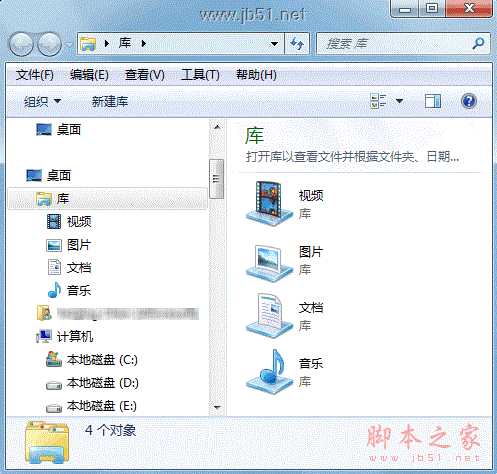Click the navigation pane scrollbar thumb
497x474 pixels.
point(217,179)
